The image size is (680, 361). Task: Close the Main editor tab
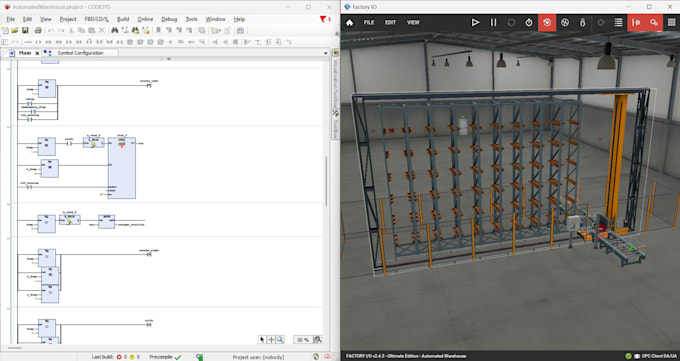tap(37, 53)
